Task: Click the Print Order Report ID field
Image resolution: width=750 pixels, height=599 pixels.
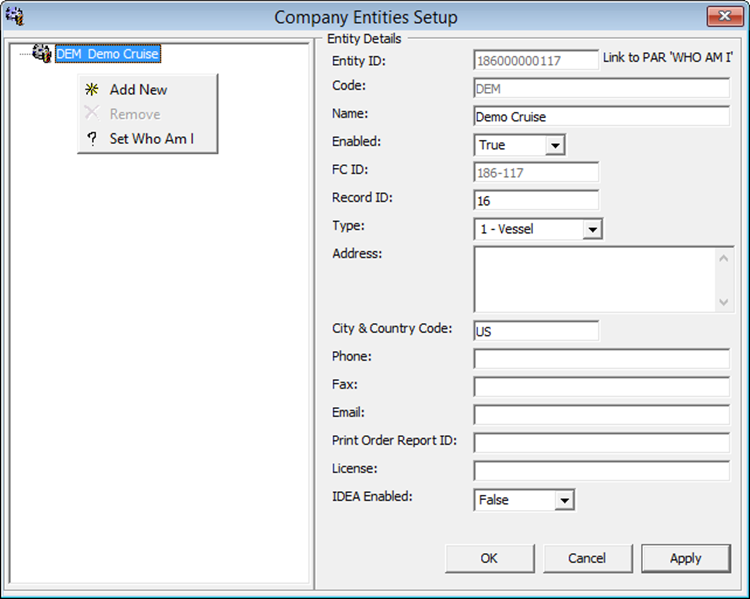Action: click(602, 443)
